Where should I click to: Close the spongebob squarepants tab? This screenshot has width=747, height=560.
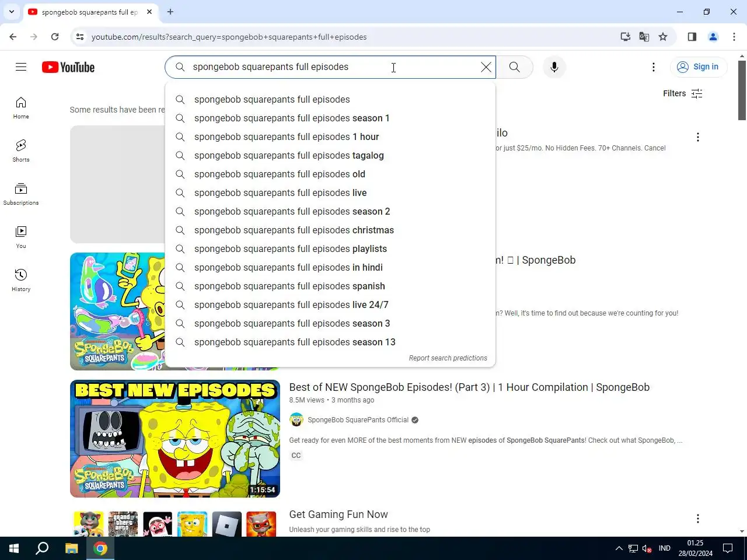coord(149,12)
